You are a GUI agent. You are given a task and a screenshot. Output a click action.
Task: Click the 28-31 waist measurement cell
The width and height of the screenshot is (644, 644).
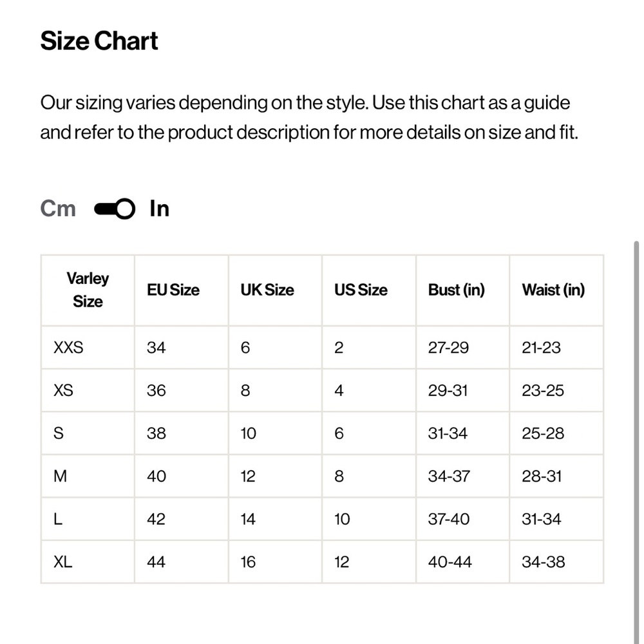pos(542,476)
